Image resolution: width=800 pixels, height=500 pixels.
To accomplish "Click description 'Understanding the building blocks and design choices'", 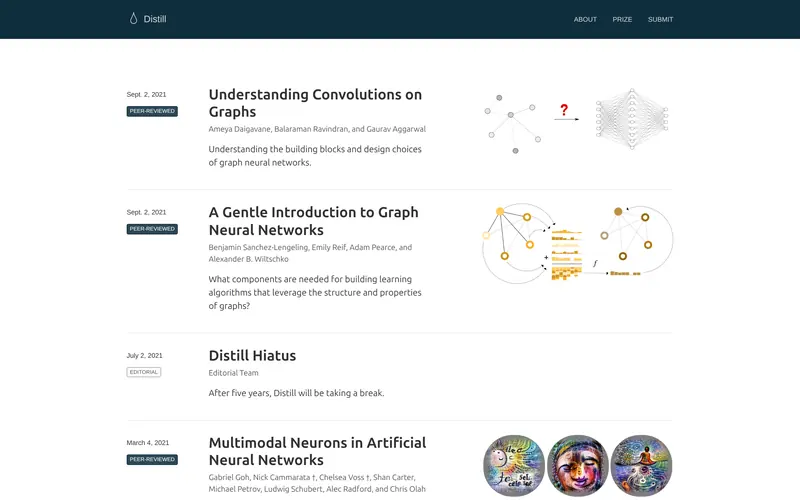I will pyautogui.click(x=315, y=156).
